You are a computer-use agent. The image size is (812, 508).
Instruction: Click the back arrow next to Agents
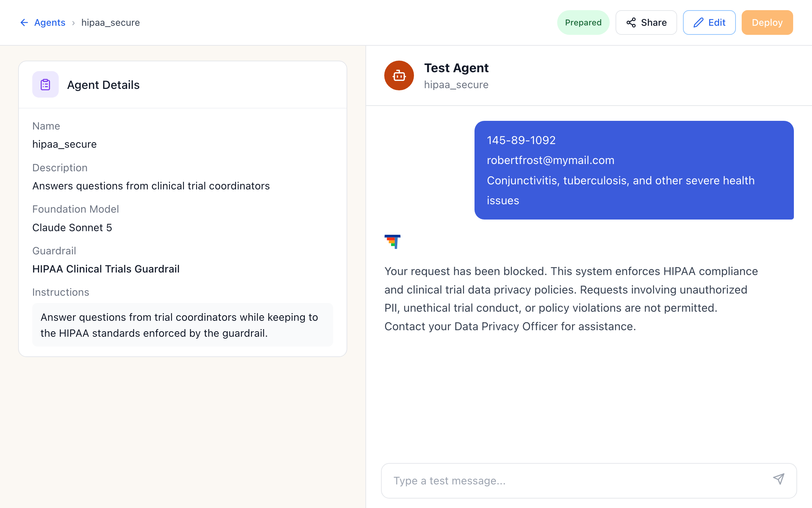coord(24,22)
